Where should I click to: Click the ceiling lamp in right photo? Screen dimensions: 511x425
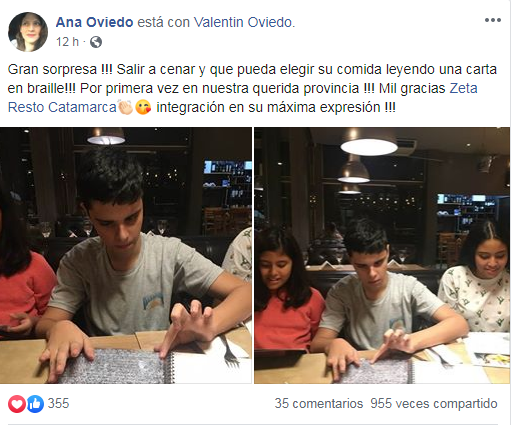point(369,145)
